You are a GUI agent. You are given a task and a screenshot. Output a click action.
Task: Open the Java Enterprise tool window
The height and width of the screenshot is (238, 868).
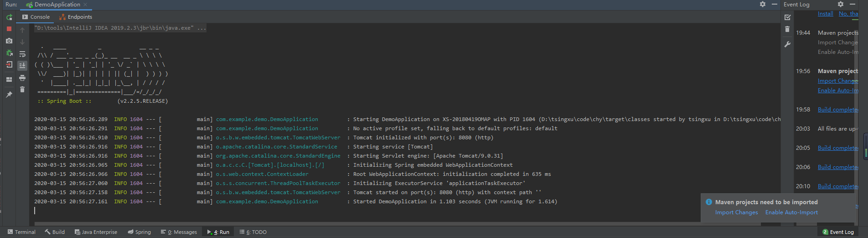tap(96, 232)
